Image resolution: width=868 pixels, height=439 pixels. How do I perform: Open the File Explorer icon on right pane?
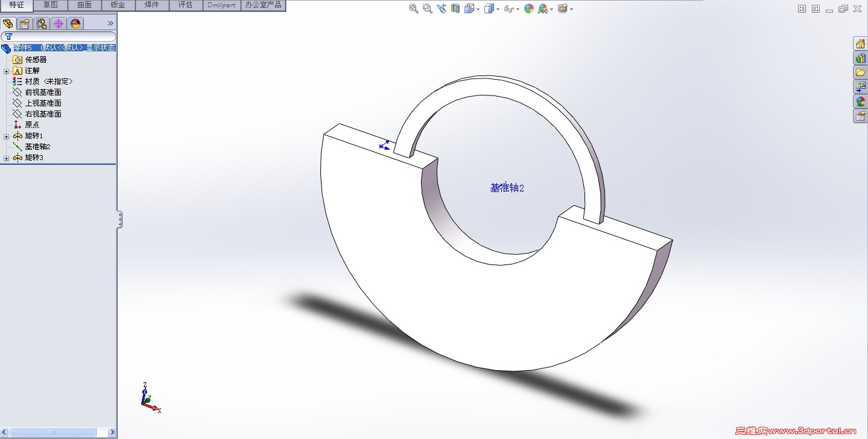coord(860,71)
